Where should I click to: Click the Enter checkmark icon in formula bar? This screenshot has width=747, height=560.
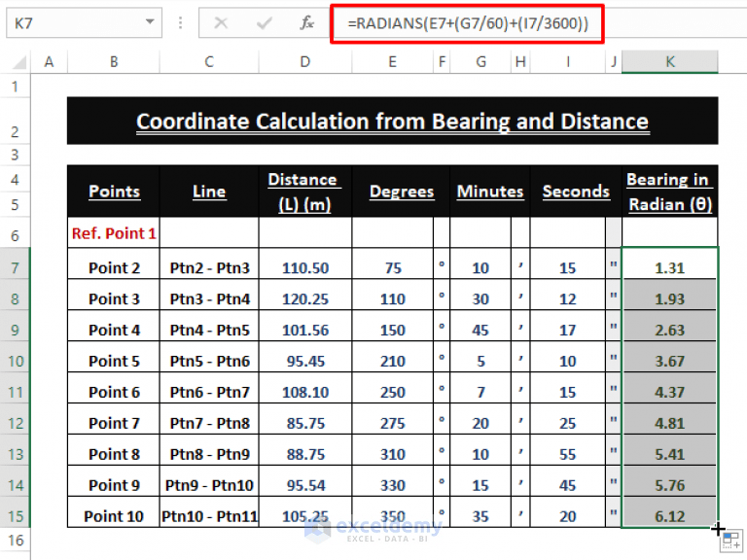click(264, 22)
